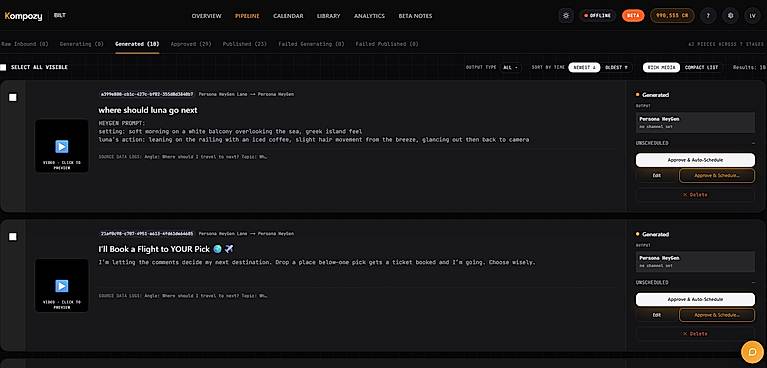The image size is (767, 368).
Task: Toggle the light theme sun icon
Action: pos(566,16)
